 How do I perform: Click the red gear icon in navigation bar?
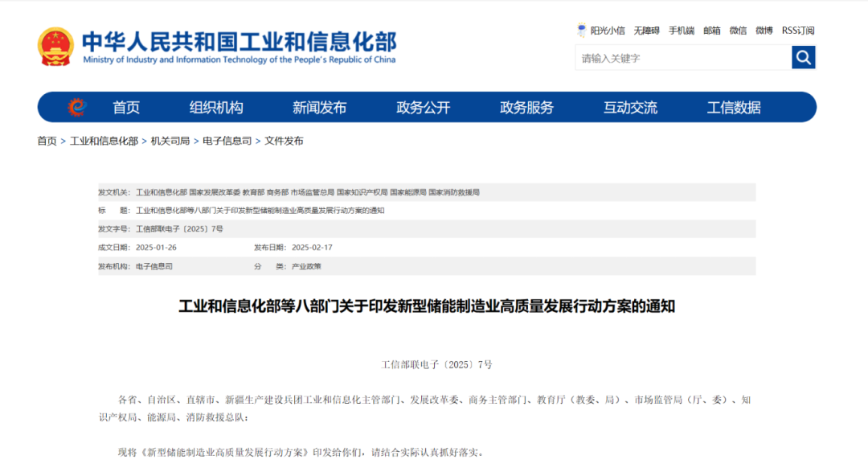click(x=76, y=107)
